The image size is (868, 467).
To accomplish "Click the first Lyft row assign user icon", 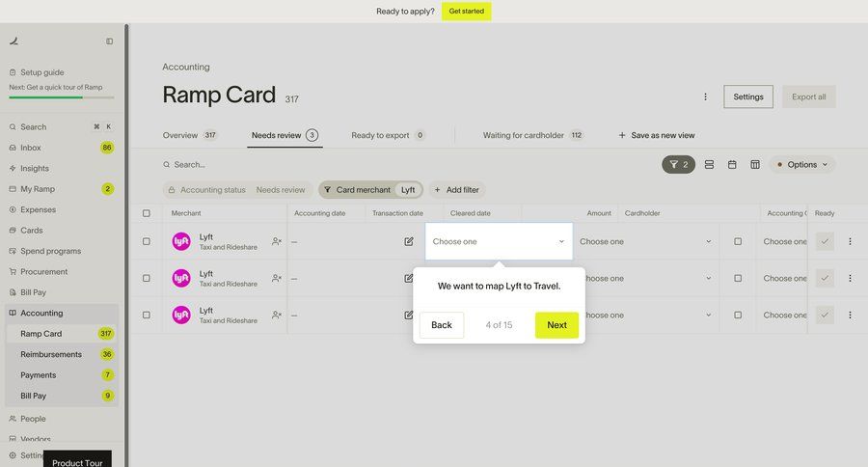I will [x=277, y=241].
